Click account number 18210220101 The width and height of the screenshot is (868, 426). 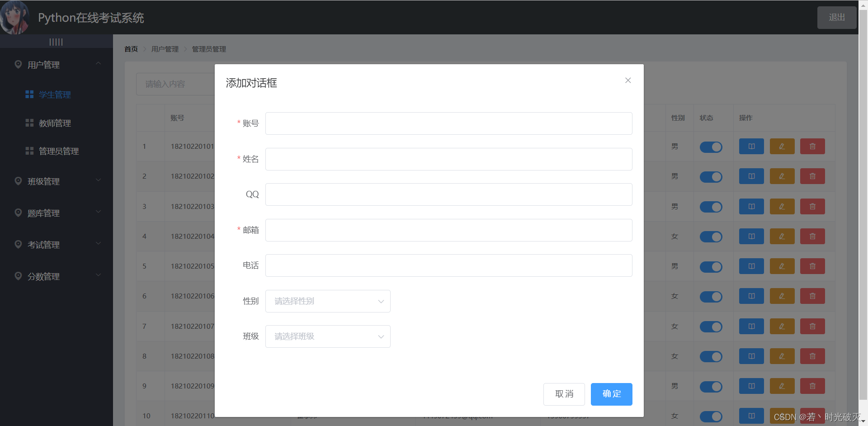coord(193,147)
